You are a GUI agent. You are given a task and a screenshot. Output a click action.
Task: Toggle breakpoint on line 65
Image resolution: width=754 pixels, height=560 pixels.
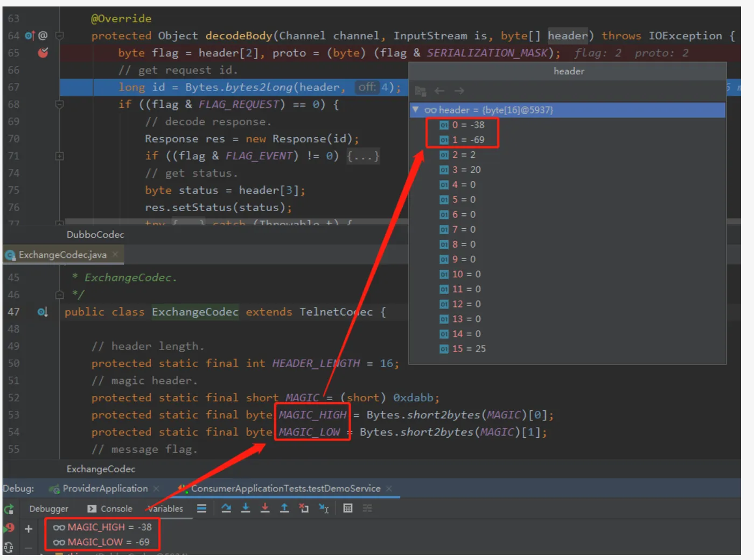click(x=43, y=52)
